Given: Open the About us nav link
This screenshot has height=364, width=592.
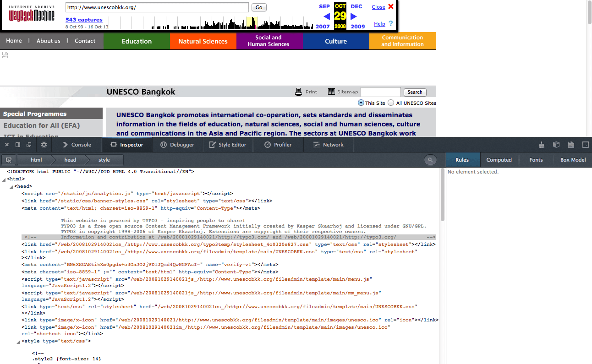Looking at the screenshot, I should click(x=48, y=41).
